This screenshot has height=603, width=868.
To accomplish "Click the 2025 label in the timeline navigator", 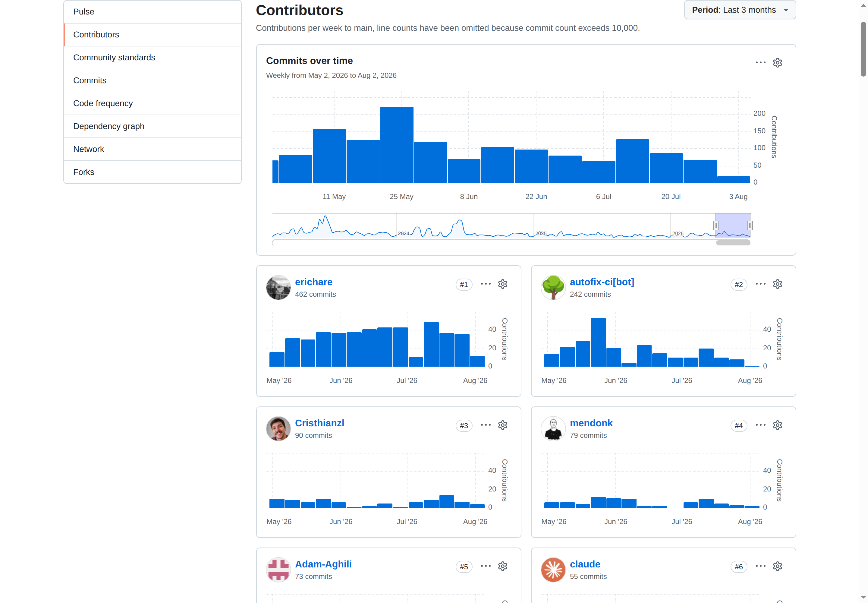I will point(541,233).
